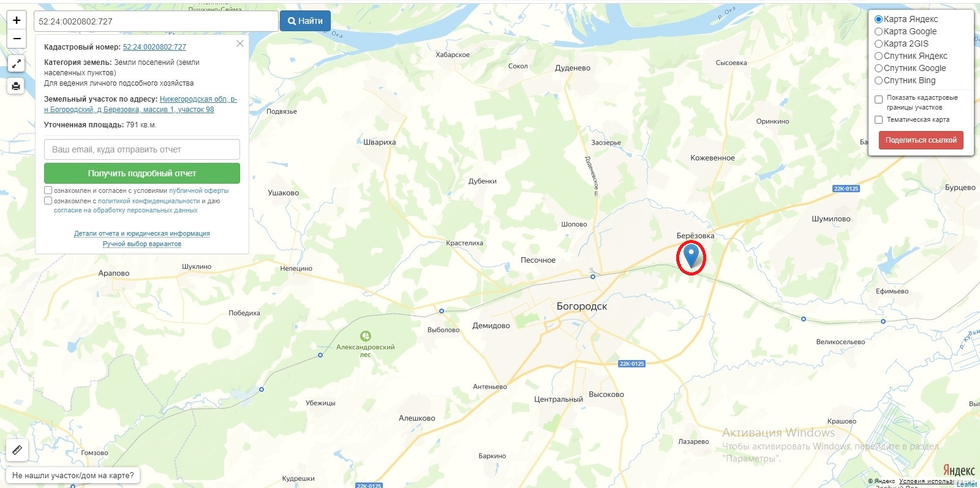The height and width of the screenshot is (488, 980).
Task: Toggle fullscreen map mode icon
Action: click(16, 64)
